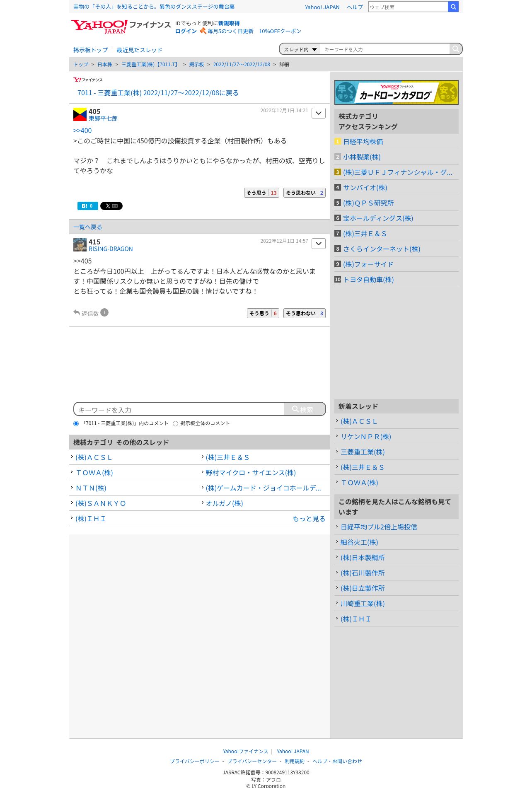Screen dimensions: 532x788
Task: Click そう思わない on post 405
Action: coord(305,193)
